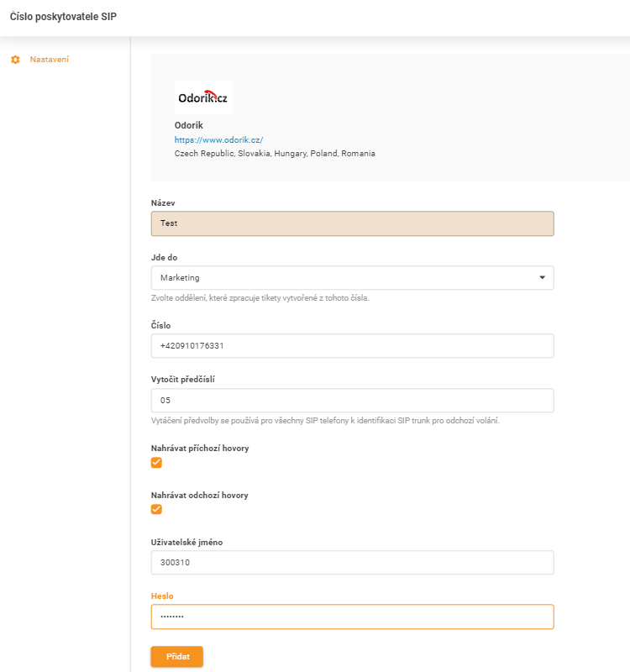
Task: Change the selected department from Marketing
Action: point(353,277)
